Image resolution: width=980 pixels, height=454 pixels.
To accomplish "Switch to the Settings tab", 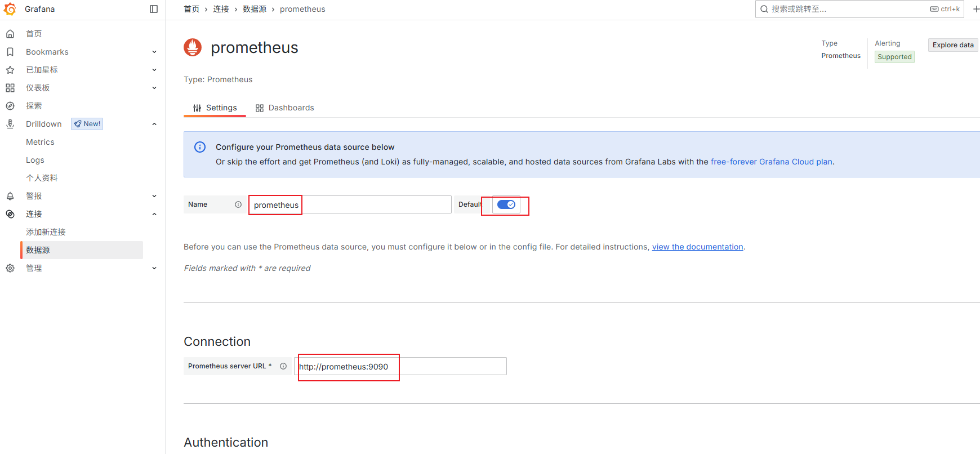I will [215, 108].
